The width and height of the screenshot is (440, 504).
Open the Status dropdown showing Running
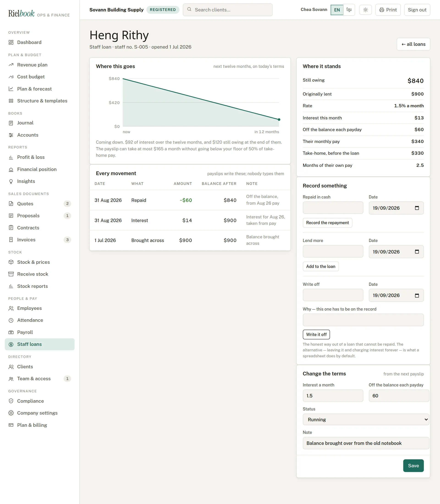(x=366, y=419)
